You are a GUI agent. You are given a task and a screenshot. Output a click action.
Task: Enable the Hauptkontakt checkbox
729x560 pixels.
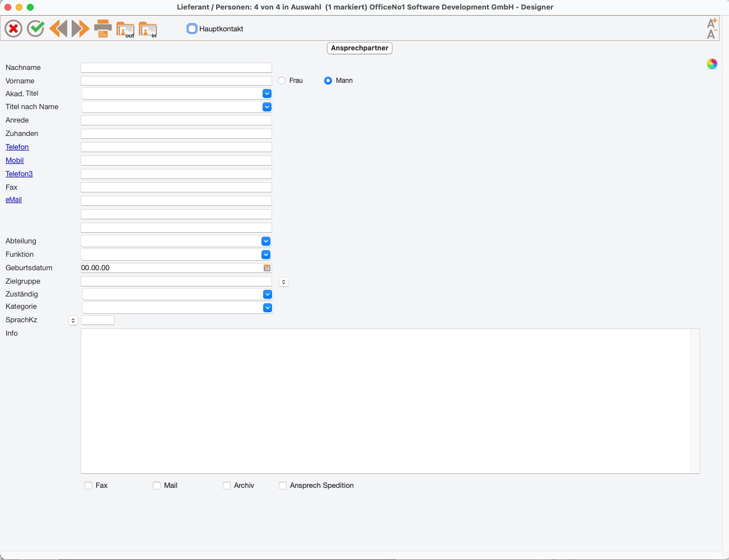tap(192, 29)
